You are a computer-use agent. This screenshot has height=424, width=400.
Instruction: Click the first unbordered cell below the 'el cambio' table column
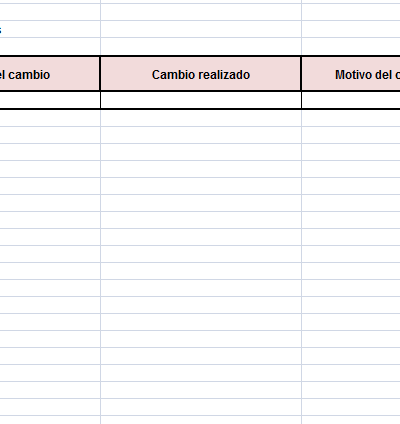click(x=50, y=118)
